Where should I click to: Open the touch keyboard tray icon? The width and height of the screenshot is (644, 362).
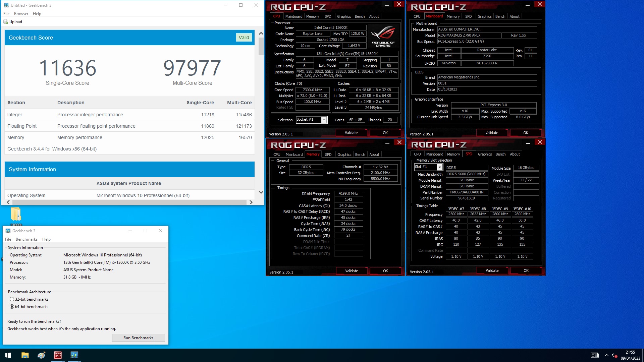594,355
